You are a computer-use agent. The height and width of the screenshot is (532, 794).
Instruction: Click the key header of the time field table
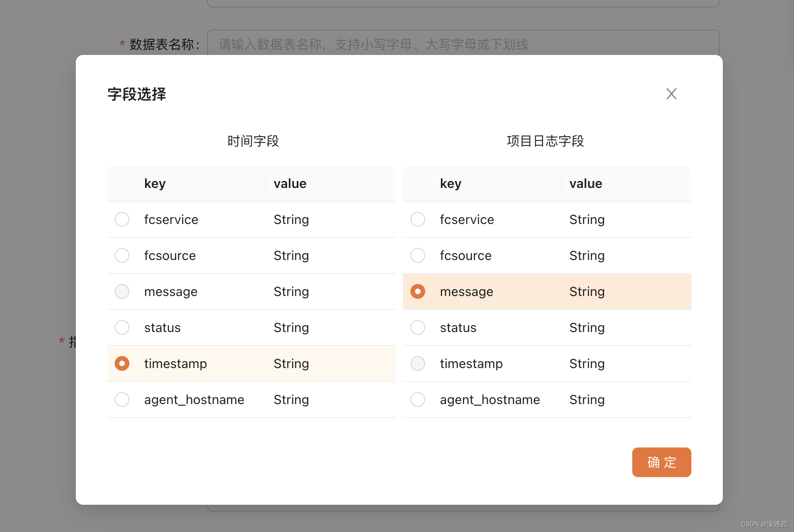click(155, 183)
